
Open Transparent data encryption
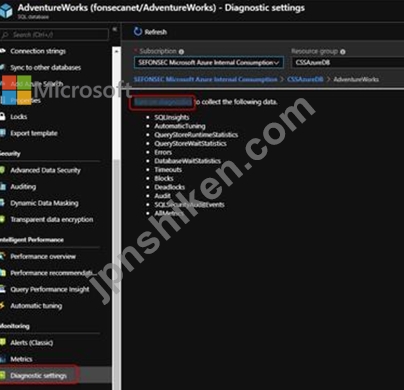pos(52,219)
